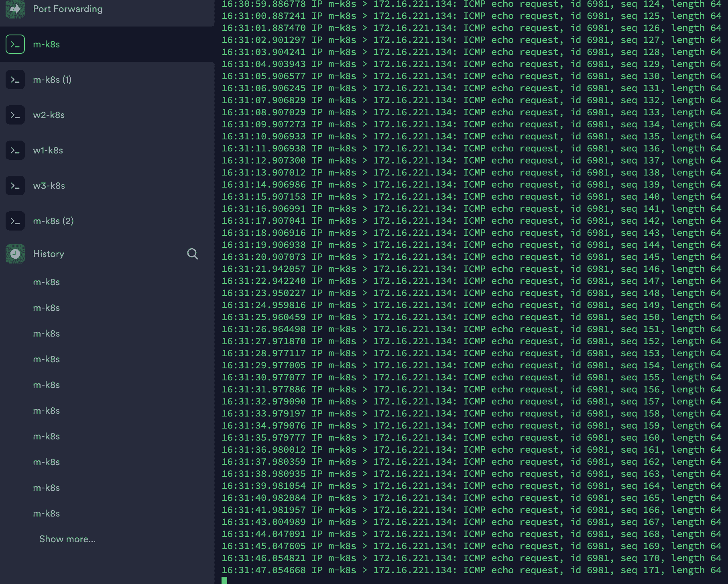Click the terminal icon beside w1-k8s
This screenshot has height=584, width=728.
tap(15, 150)
